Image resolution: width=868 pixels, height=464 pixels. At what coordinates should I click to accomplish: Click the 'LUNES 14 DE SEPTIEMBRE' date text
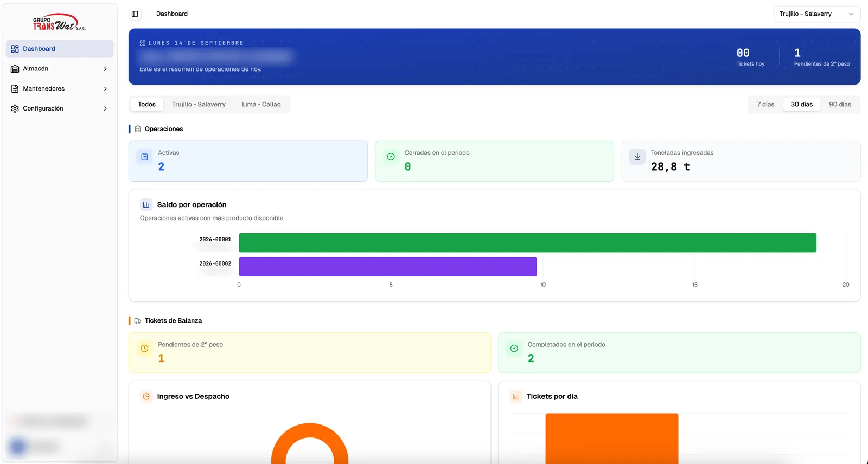(x=196, y=43)
